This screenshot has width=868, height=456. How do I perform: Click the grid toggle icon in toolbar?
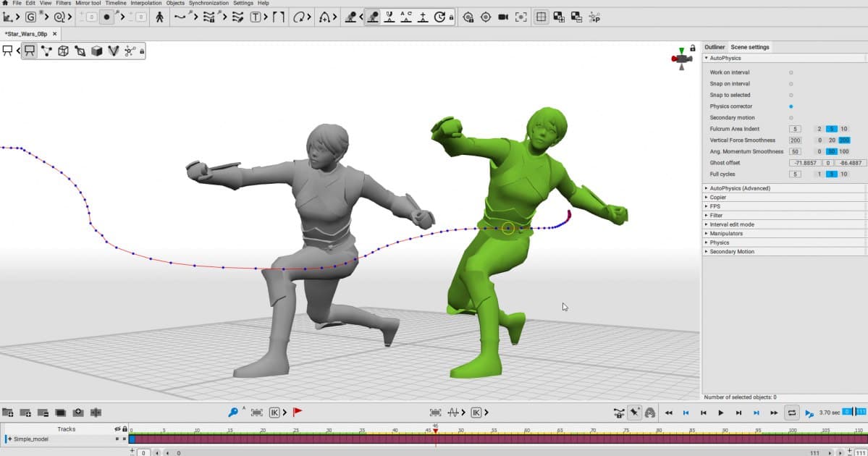[x=541, y=17]
